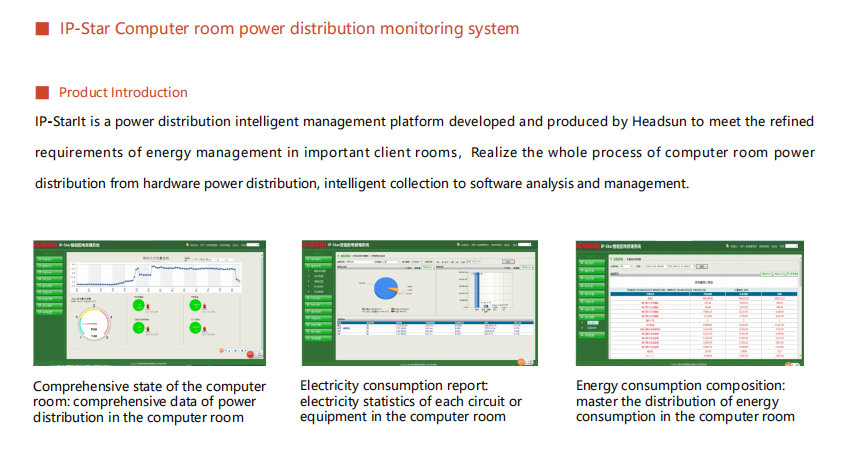Select the highlighted sub-item in the energy composition sidebar
This screenshot has height=453, width=851.
[591, 323]
